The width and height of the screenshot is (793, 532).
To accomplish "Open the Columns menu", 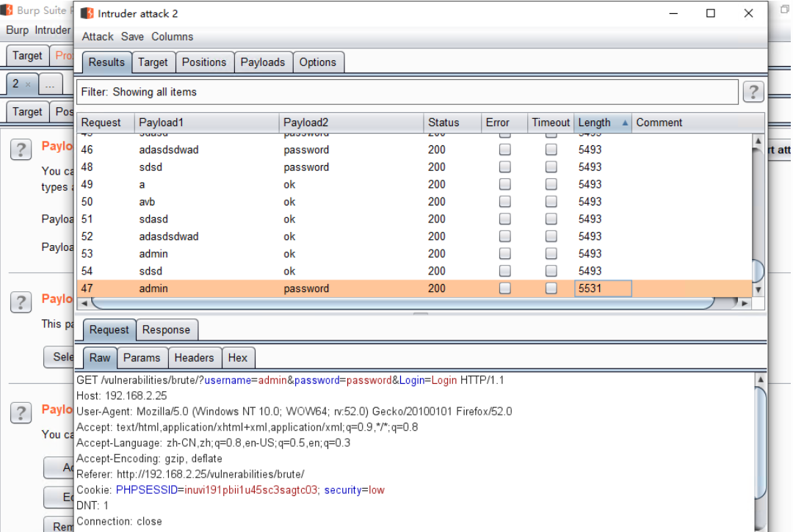I will tap(173, 37).
